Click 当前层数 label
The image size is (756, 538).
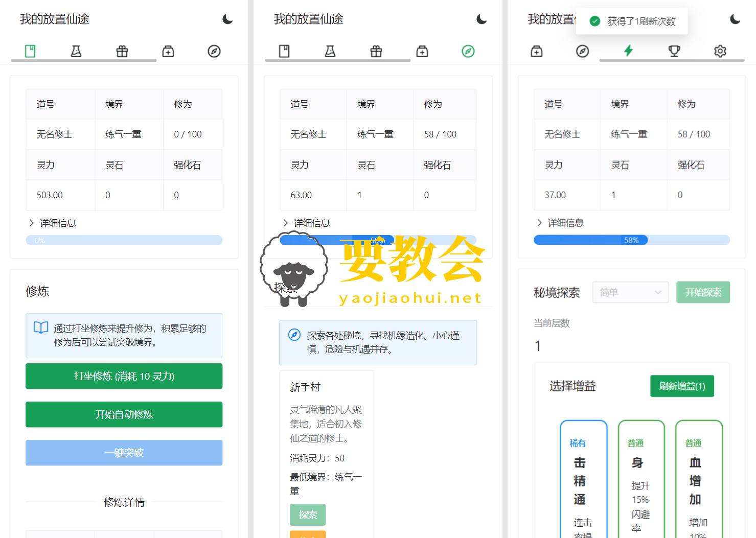click(552, 323)
